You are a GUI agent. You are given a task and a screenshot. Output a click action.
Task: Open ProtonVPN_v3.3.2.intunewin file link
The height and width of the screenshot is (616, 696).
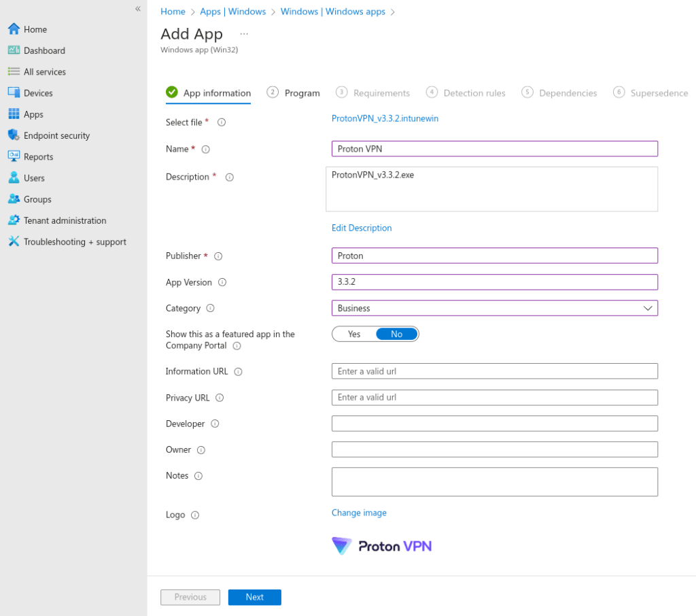385,118
